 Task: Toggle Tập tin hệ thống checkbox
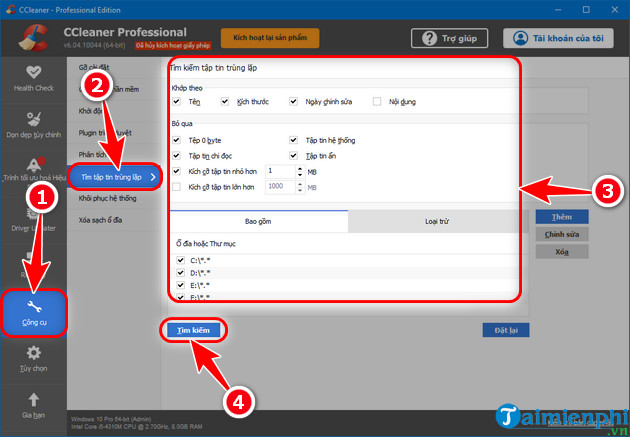click(x=293, y=140)
